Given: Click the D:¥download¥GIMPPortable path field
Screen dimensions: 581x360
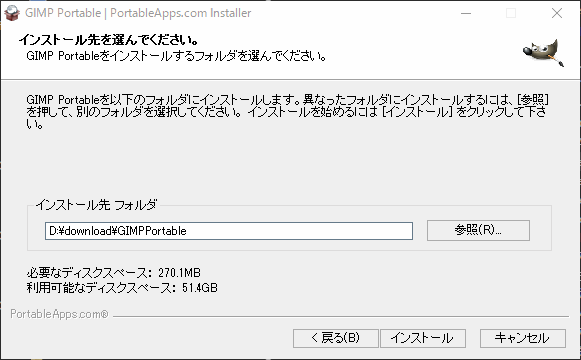Looking at the screenshot, I should coord(229,231).
